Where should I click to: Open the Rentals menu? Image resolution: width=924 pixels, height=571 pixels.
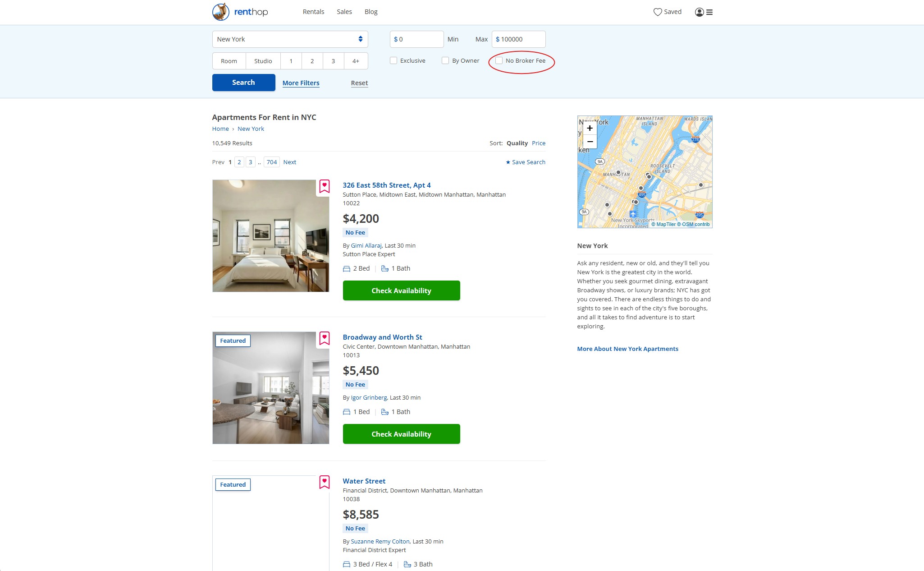click(x=313, y=12)
